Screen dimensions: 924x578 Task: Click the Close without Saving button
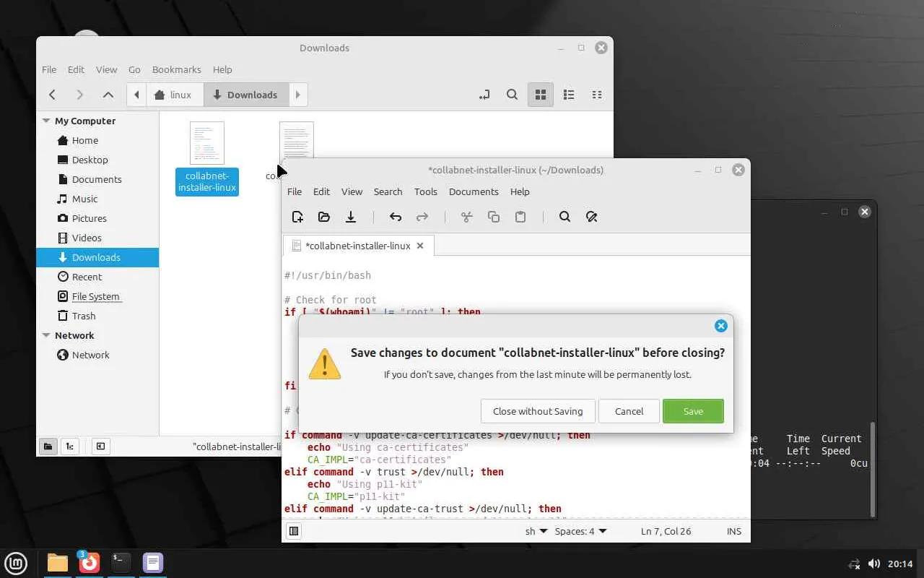pyautogui.click(x=538, y=411)
